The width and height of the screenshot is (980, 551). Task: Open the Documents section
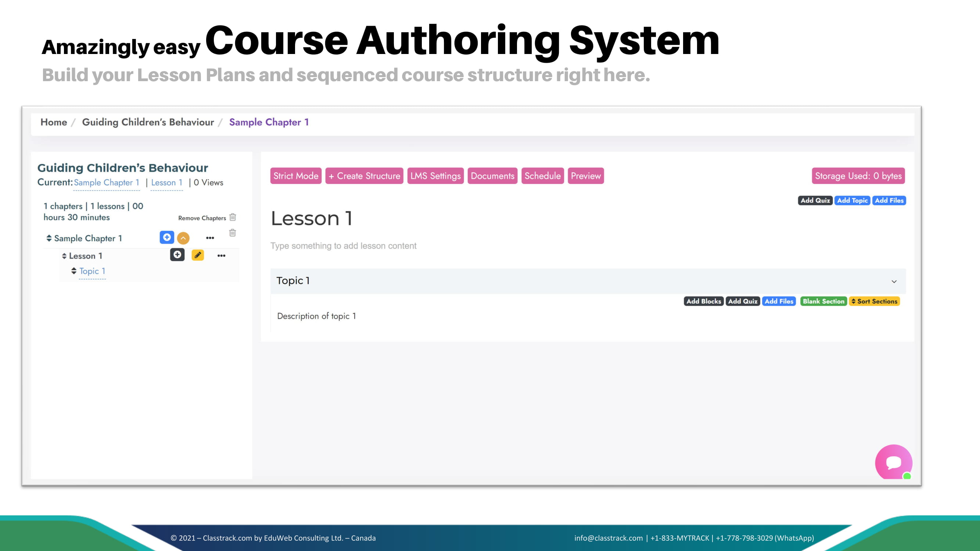pos(492,176)
